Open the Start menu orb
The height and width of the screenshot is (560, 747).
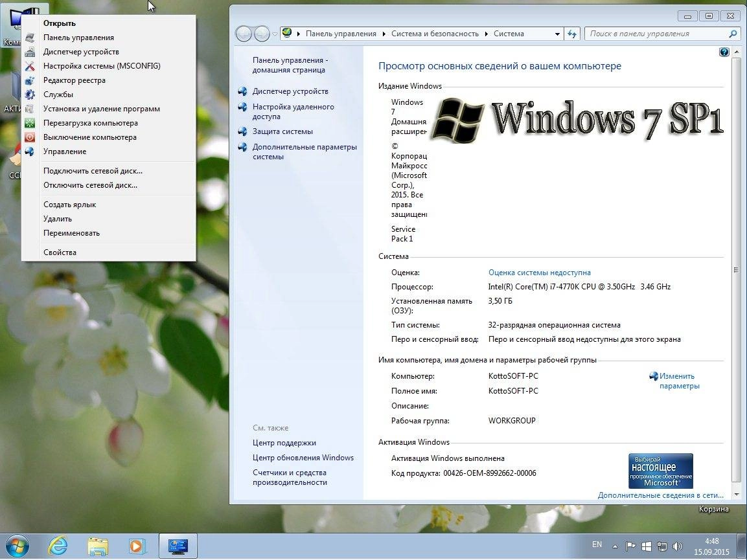click(17, 546)
